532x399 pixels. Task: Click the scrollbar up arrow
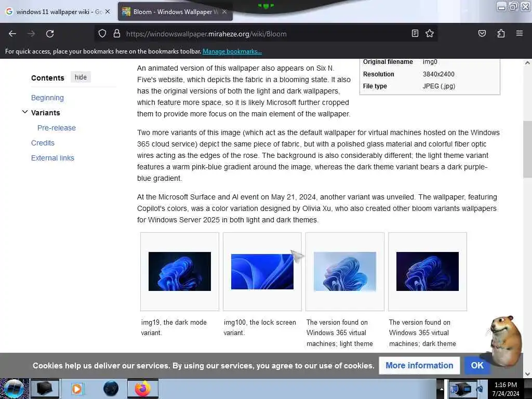[x=527, y=63]
